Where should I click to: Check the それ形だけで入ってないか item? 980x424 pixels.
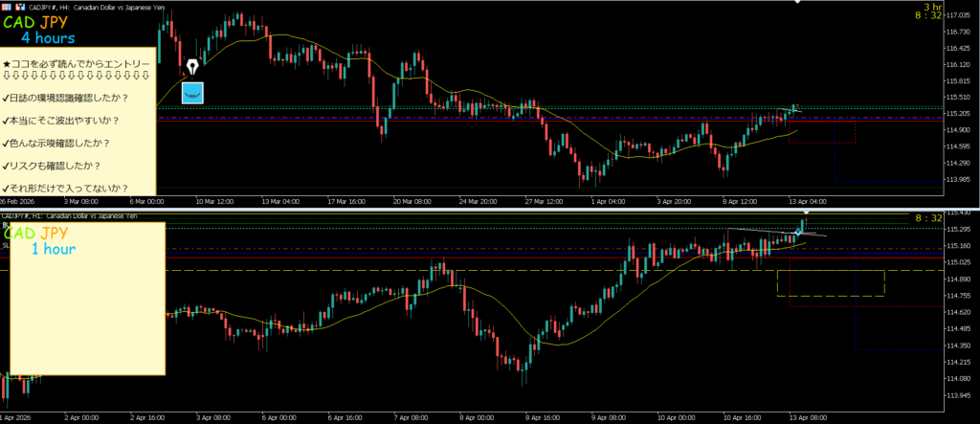(x=66, y=188)
